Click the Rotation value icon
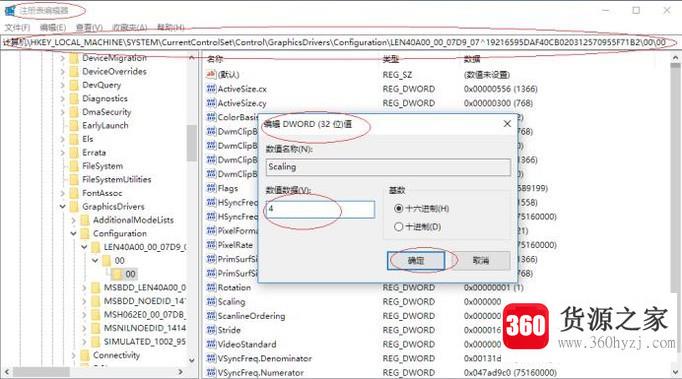 (211, 287)
